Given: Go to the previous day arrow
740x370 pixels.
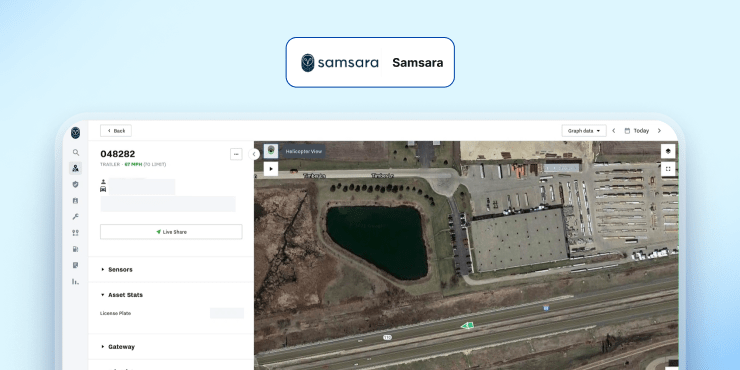Looking at the screenshot, I should [614, 131].
